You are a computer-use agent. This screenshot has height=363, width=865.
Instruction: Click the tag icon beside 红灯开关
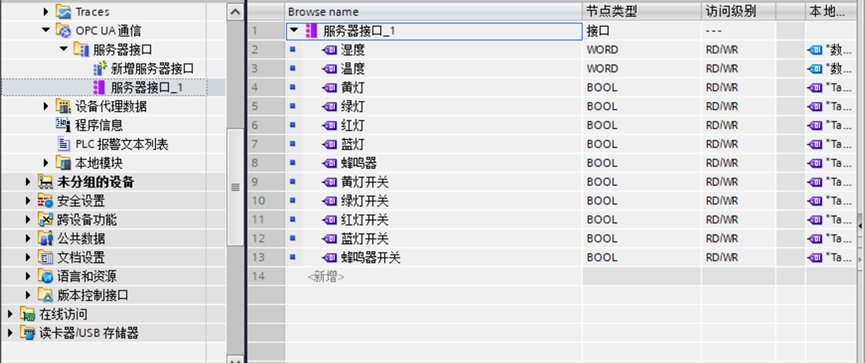tap(330, 220)
